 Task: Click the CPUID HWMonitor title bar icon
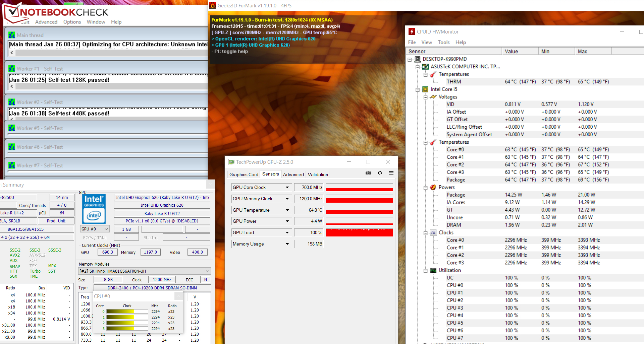point(412,31)
